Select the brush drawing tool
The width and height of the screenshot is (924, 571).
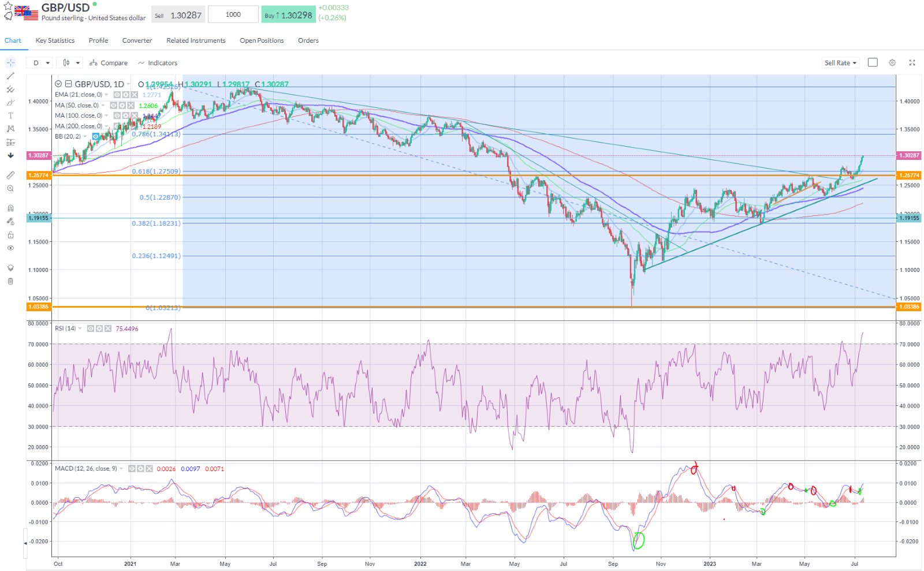pos(10,103)
